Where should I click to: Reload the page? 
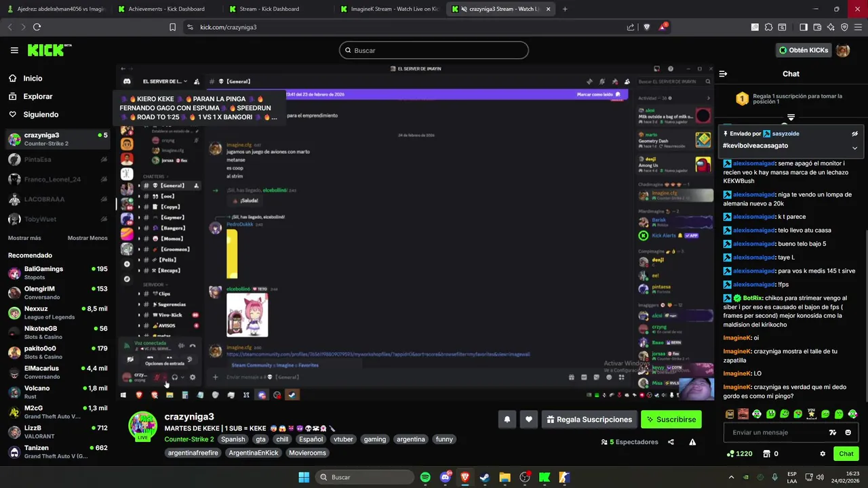click(37, 27)
